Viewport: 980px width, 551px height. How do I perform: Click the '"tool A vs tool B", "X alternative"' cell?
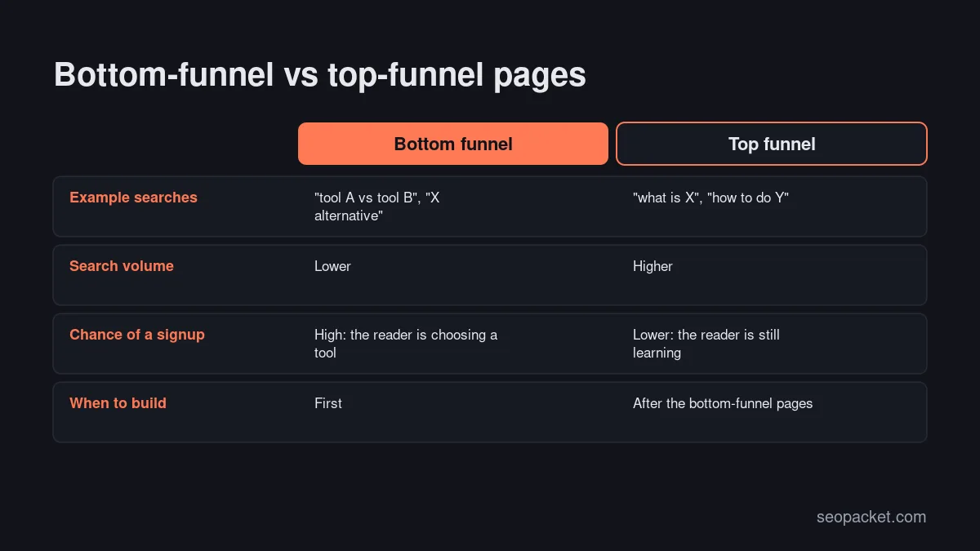377,207
